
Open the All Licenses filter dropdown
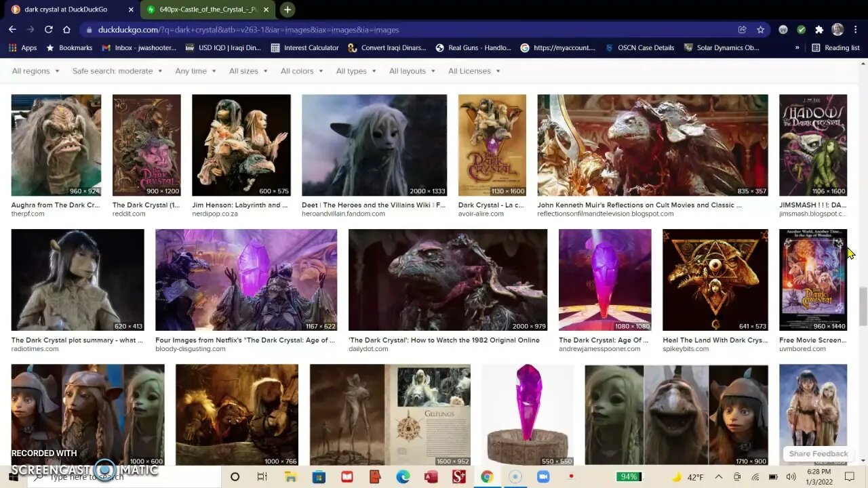click(x=474, y=71)
